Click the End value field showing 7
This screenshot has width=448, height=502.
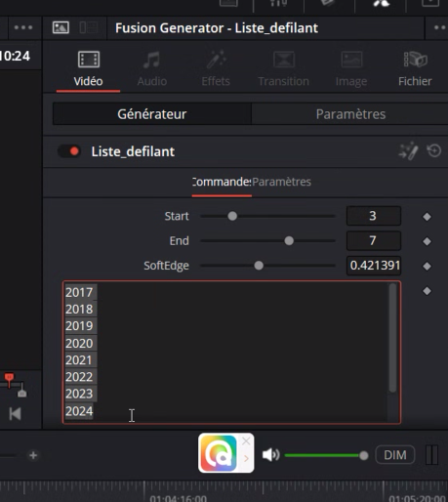[374, 240]
